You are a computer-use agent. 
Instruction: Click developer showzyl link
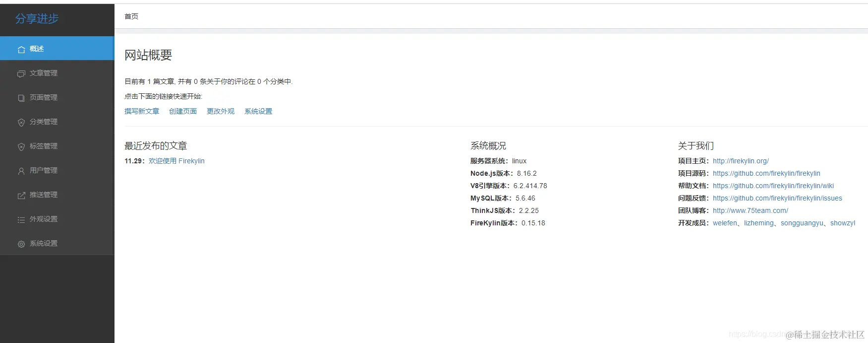pos(843,223)
